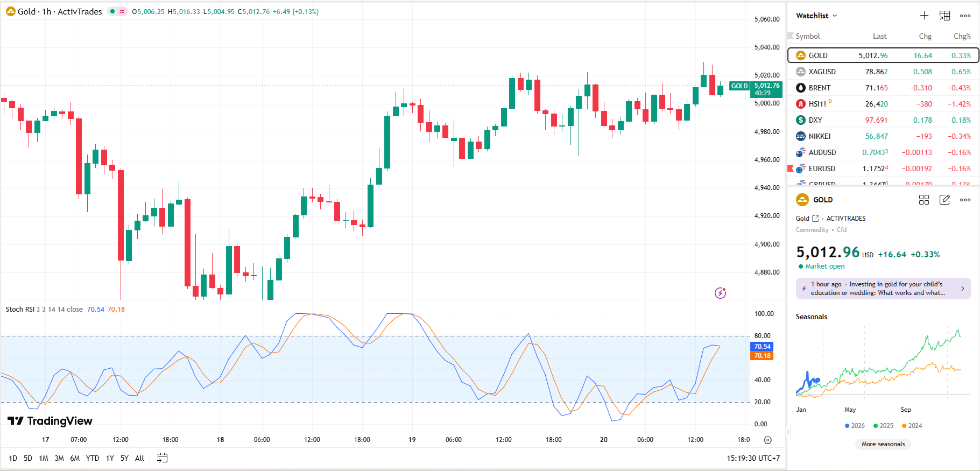
Task: Sort watchlist by Chg% column header
Action: click(x=962, y=36)
